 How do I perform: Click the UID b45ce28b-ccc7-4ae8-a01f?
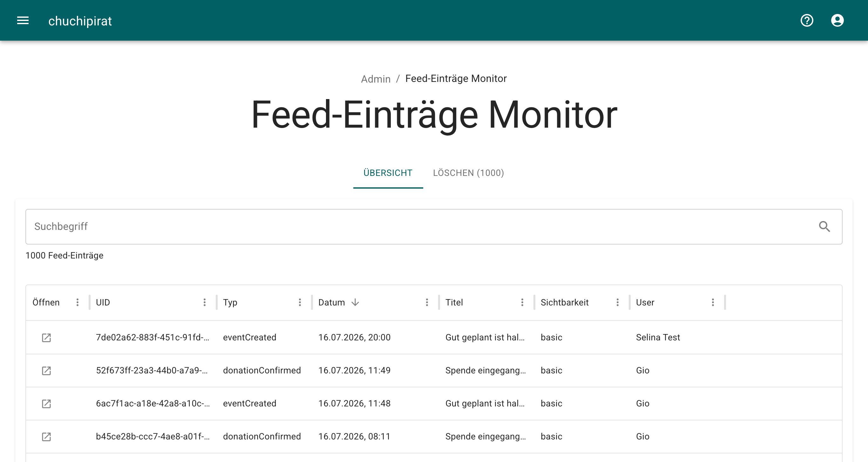(x=153, y=436)
